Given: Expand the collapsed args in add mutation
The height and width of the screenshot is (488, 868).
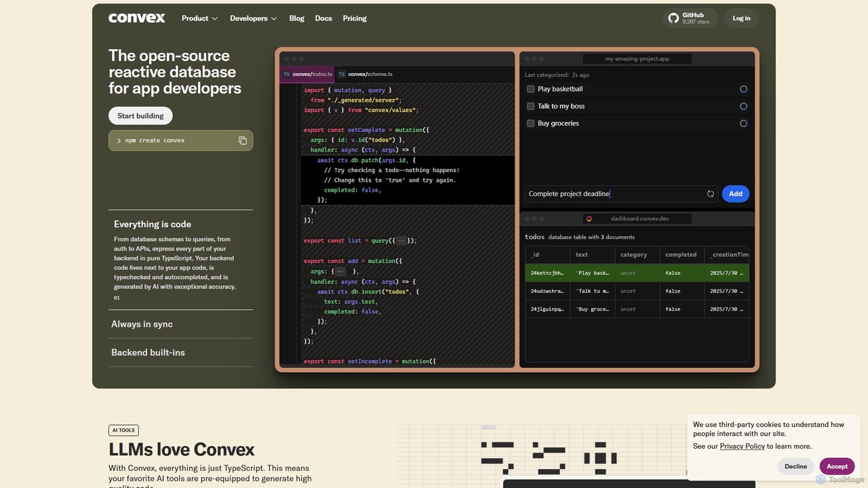Looking at the screenshot, I should pyautogui.click(x=340, y=271).
